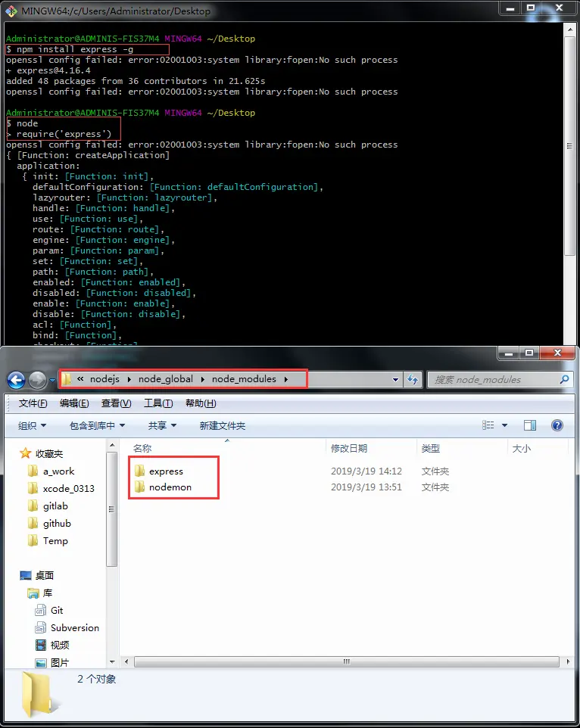The width and height of the screenshot is (580, 728).
Task: Open the view options dropdown arrow
Action: (x=505, y=425)
